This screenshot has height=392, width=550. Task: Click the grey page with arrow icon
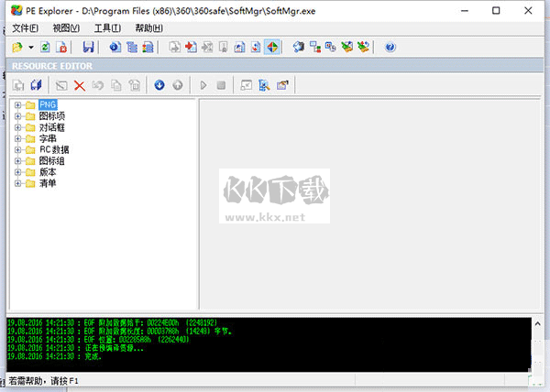[x=174, y=47]
